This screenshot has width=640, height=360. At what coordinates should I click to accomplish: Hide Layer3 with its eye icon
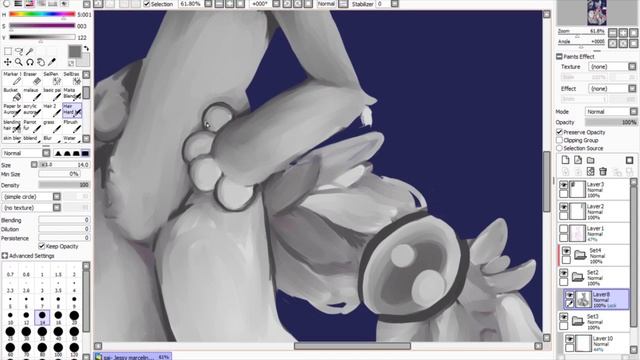pos(564,185)
